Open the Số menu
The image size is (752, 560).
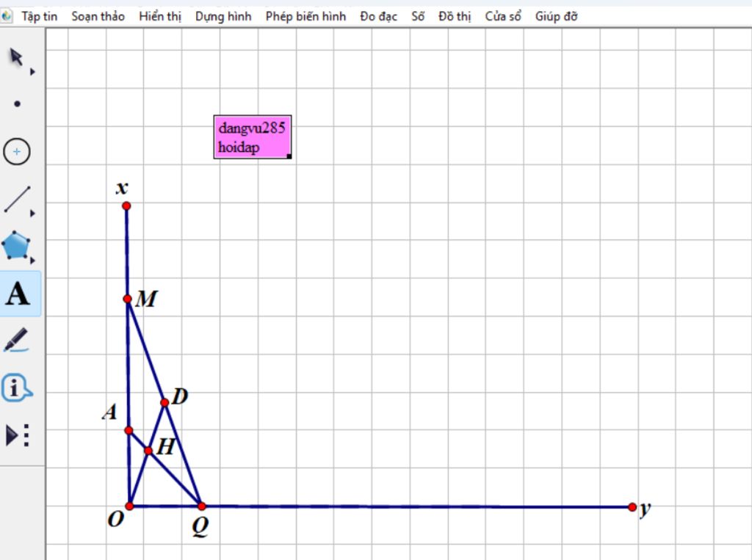(418, 17)
